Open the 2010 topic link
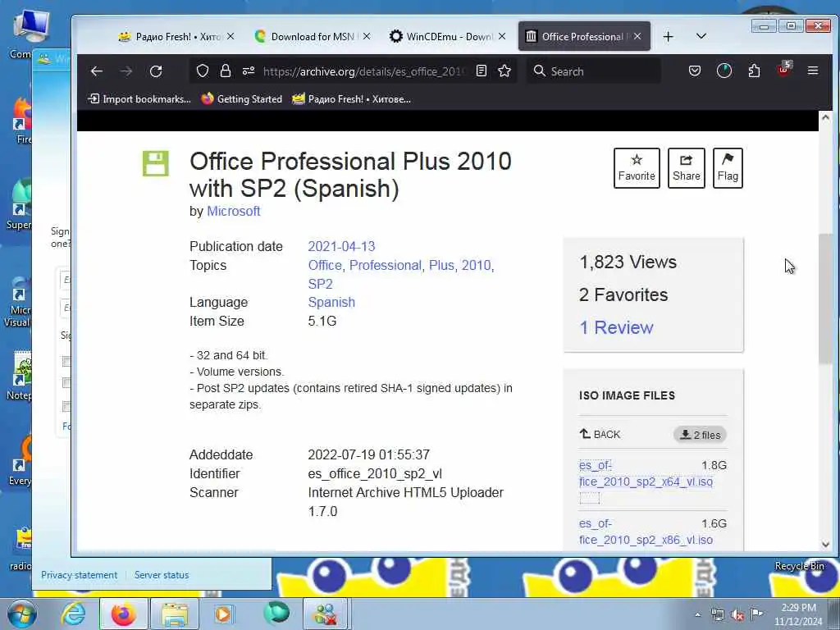This screenshot has height=630, width=840. (x=477, y=265)
